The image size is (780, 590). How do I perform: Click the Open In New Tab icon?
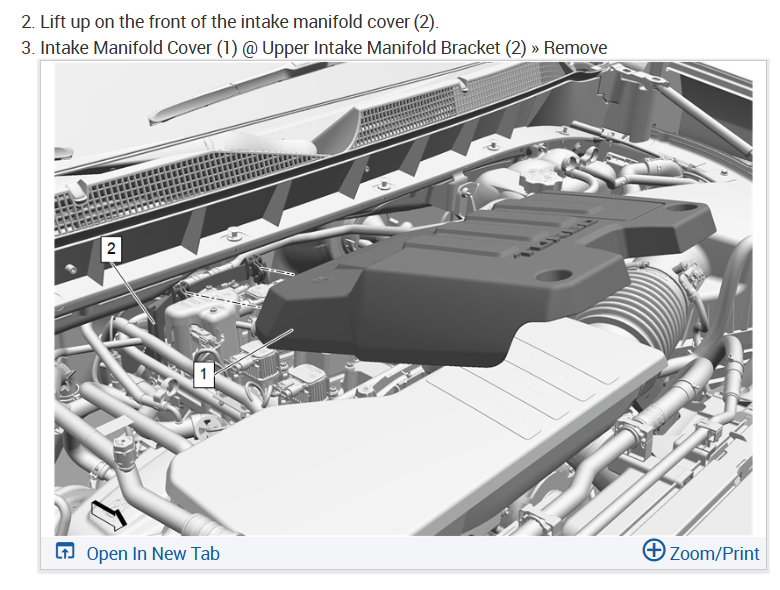tap(65, 551)
